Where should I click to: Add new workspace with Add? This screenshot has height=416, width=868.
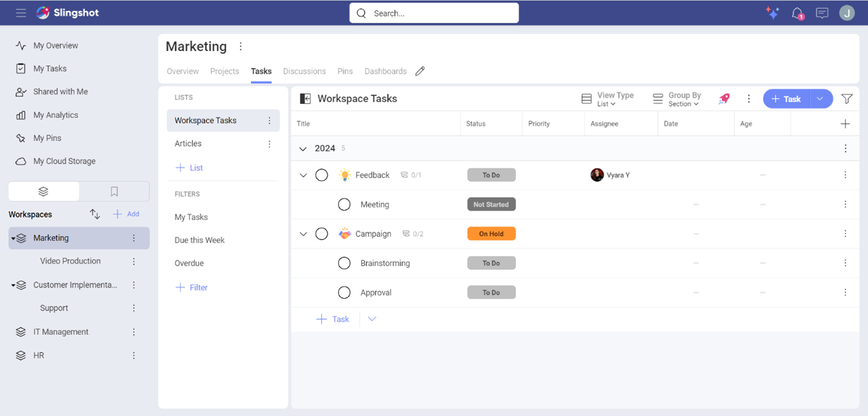126,214
